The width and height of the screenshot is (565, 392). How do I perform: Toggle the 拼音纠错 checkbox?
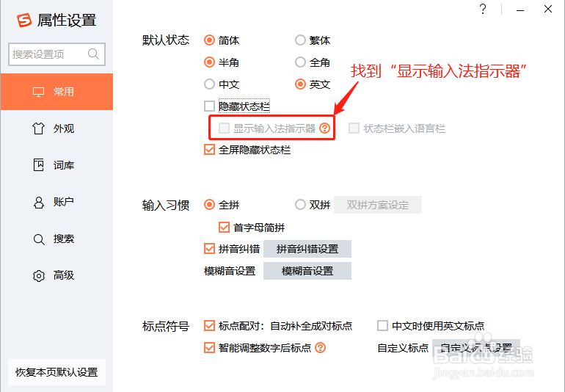(x=209, y=248)
